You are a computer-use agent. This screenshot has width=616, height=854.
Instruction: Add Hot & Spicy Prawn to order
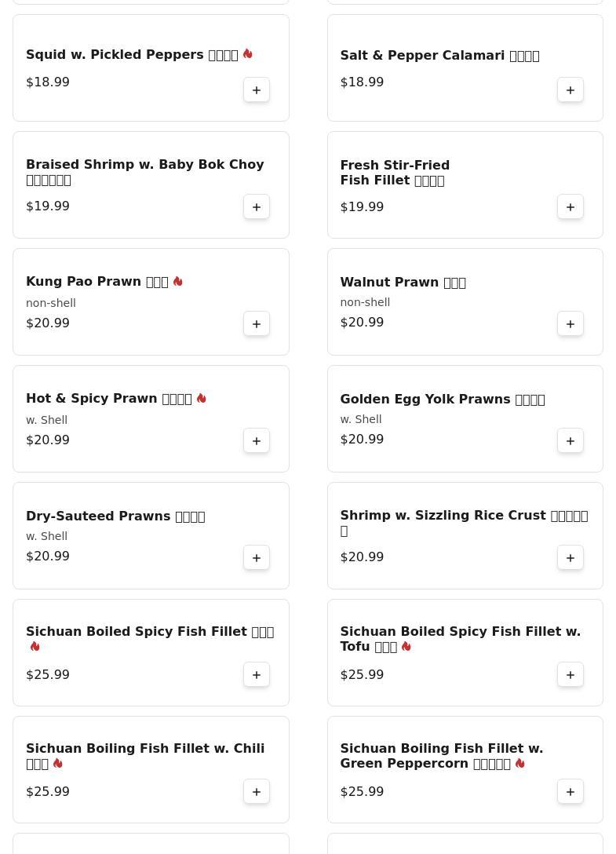(257, 441)
